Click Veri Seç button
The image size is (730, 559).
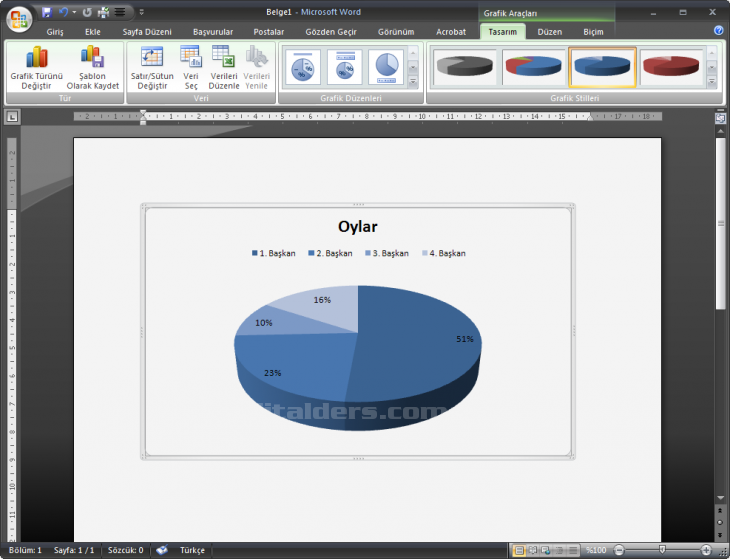point(191,67)
